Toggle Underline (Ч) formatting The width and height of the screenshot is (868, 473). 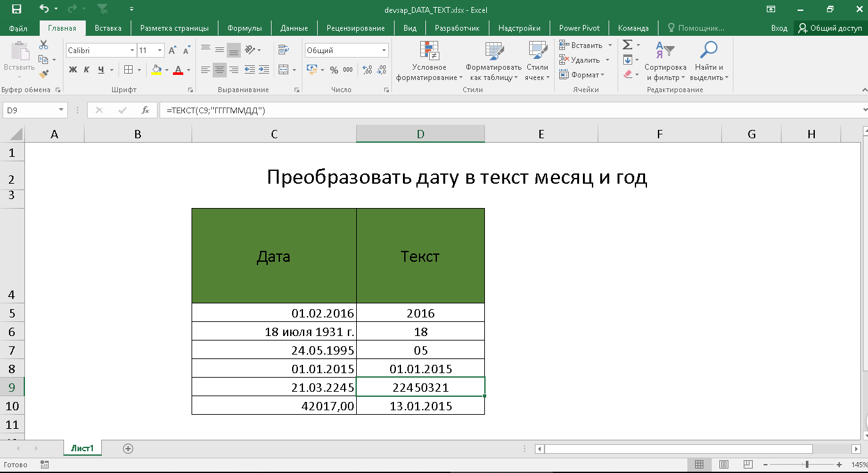(101, 70)
